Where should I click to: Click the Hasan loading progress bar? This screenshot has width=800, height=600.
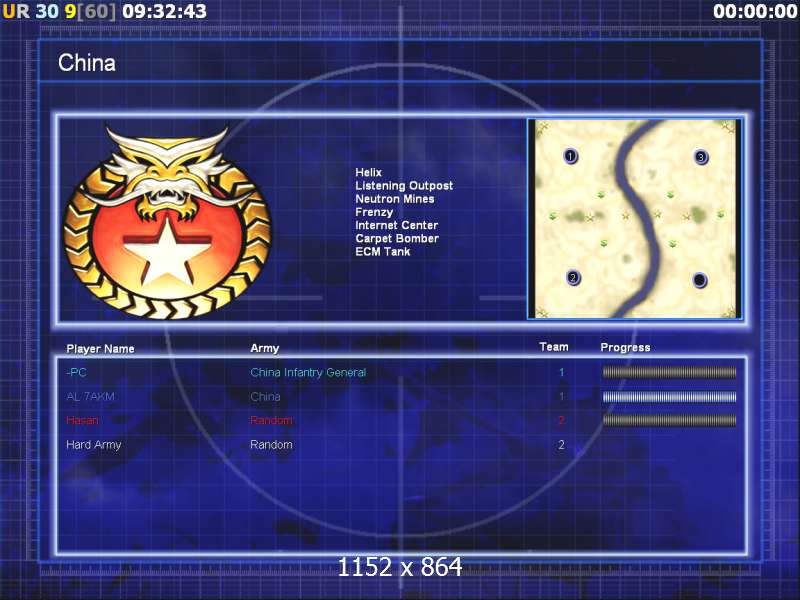pyautogui.click(x=669, y=420)
